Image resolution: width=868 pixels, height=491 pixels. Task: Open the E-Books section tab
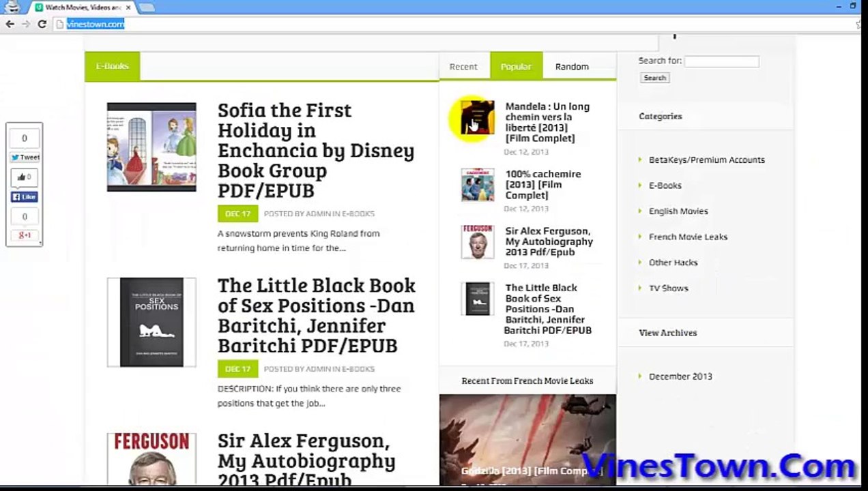coord(112,66)
